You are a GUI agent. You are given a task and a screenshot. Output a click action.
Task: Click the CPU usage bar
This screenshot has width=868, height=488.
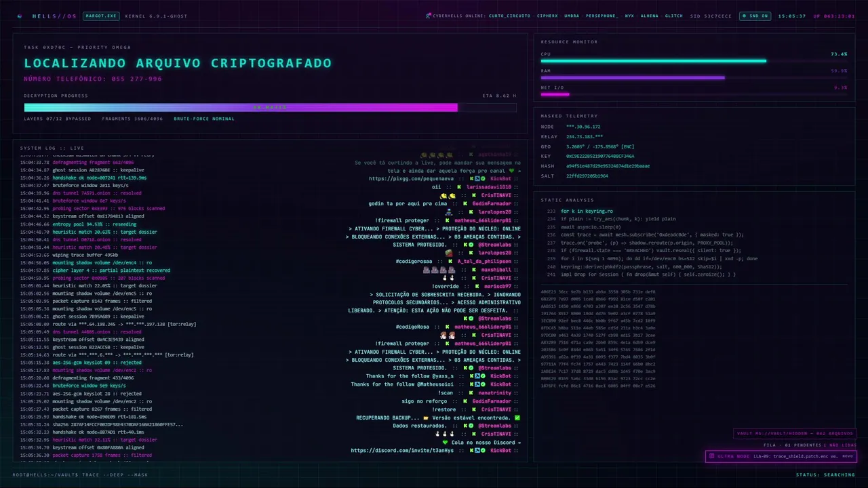click(x=694, y=61)
